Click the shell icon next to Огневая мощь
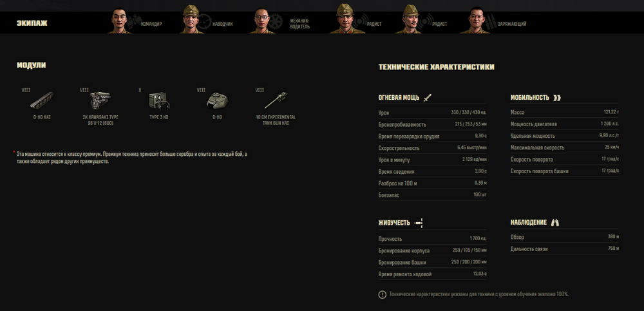 pos(428,97)
